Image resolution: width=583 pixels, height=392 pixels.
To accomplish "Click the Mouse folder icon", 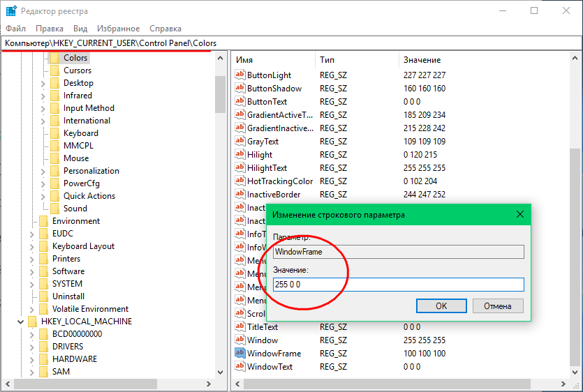I will [54, 158].
